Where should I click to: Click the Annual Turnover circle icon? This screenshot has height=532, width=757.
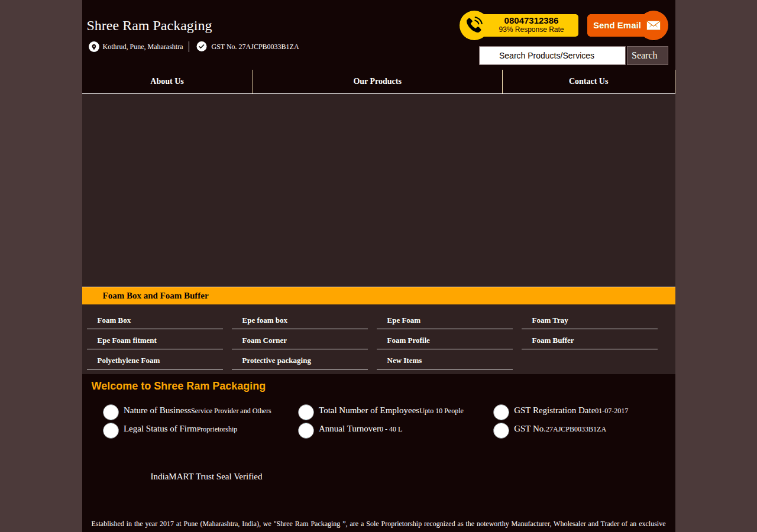tap(306, 431)
